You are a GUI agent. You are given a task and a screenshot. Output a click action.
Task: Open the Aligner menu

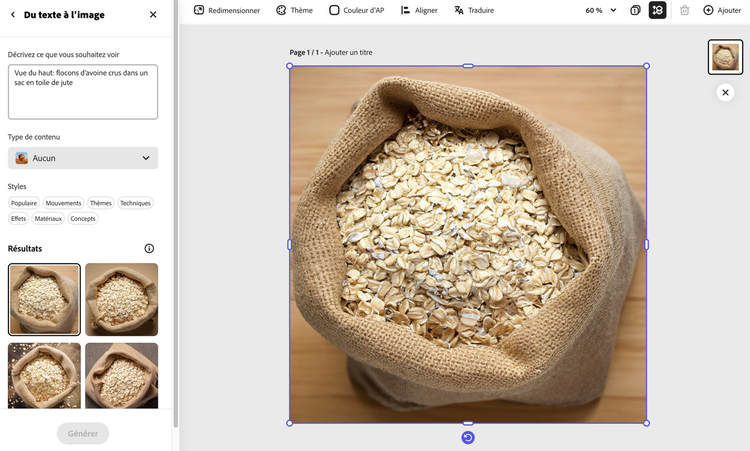click(419, 10)
